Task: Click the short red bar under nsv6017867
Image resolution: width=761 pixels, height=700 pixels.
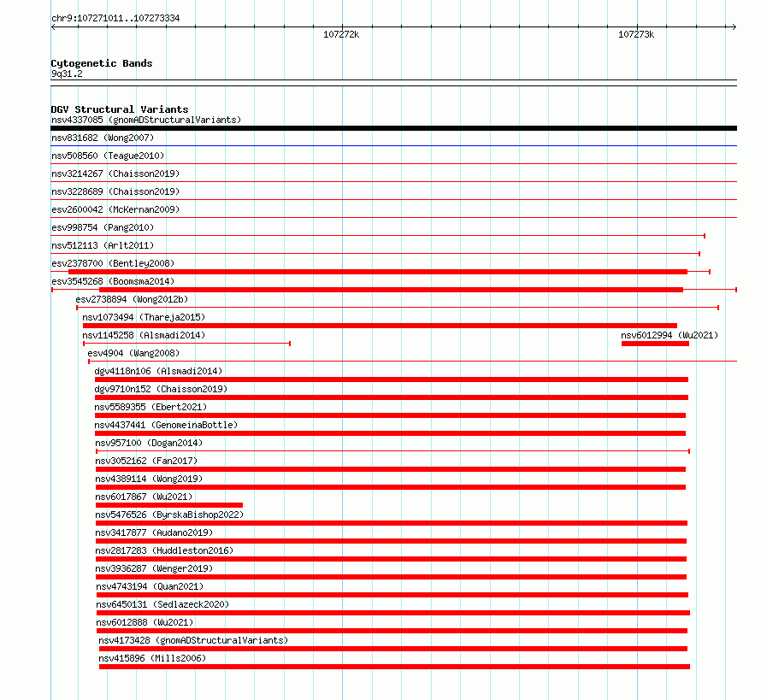Action: point(169,505)
